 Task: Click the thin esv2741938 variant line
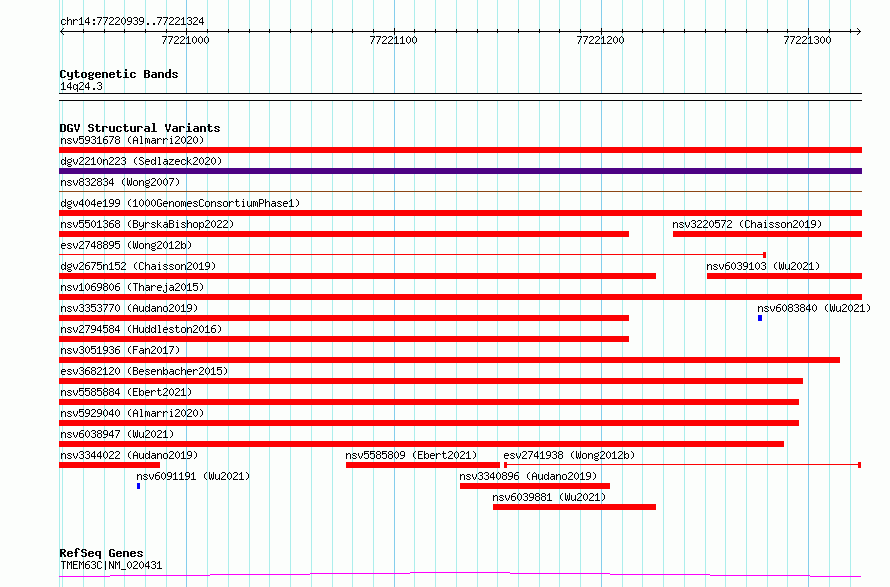coord(682,465)
